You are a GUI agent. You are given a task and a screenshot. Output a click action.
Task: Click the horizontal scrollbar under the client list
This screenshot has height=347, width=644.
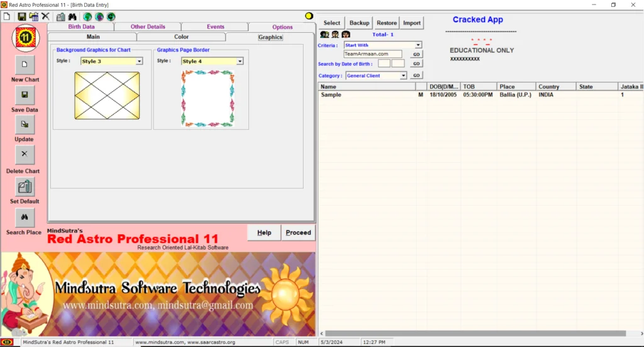475,333
